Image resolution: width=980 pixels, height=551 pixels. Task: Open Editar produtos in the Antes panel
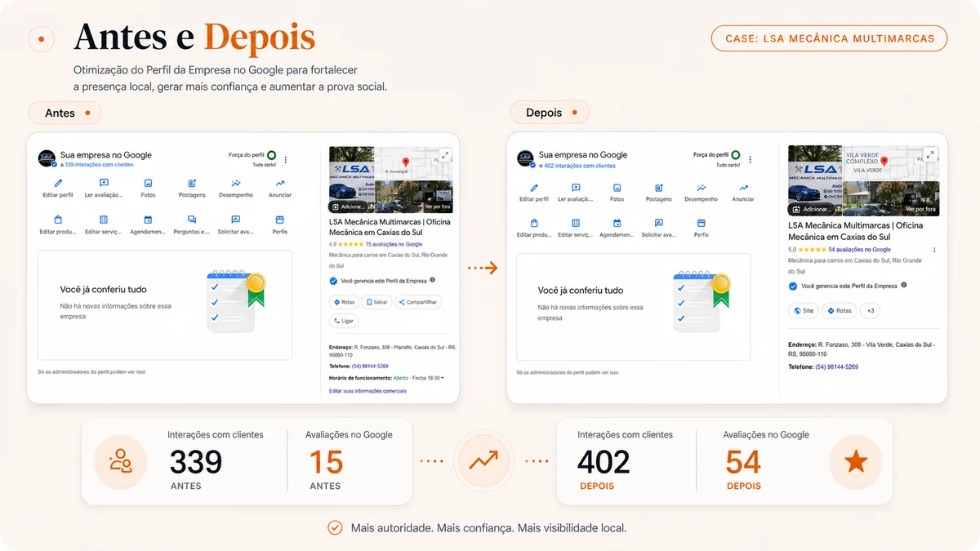coord(57,224)
